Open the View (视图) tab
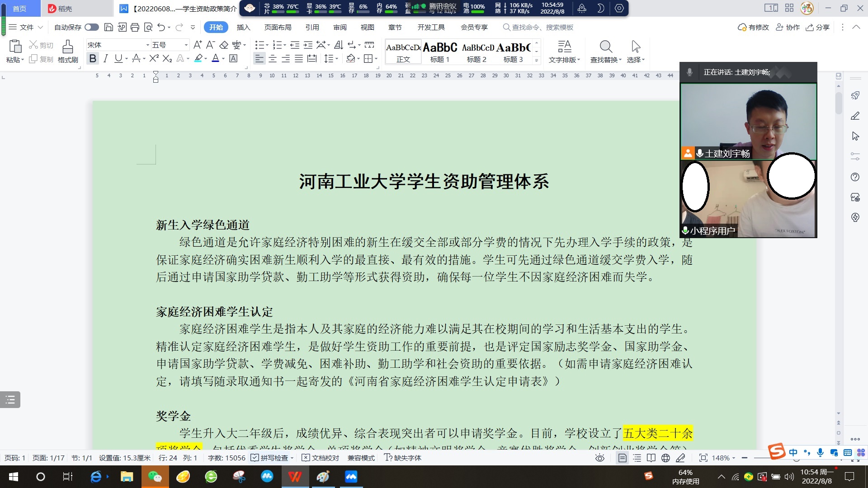This screenshot has width=868, height=488. point(367,27)
